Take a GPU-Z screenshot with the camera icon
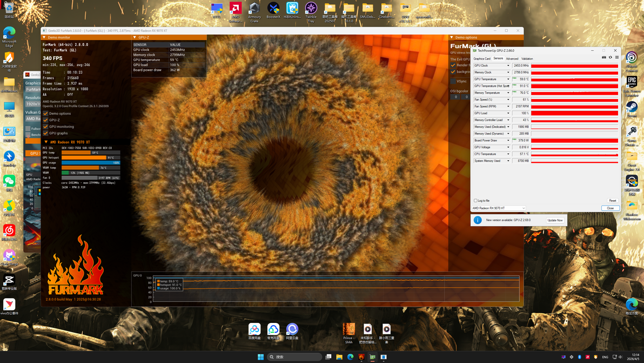This screenshot has width=644, height=363. coord(604,57)
